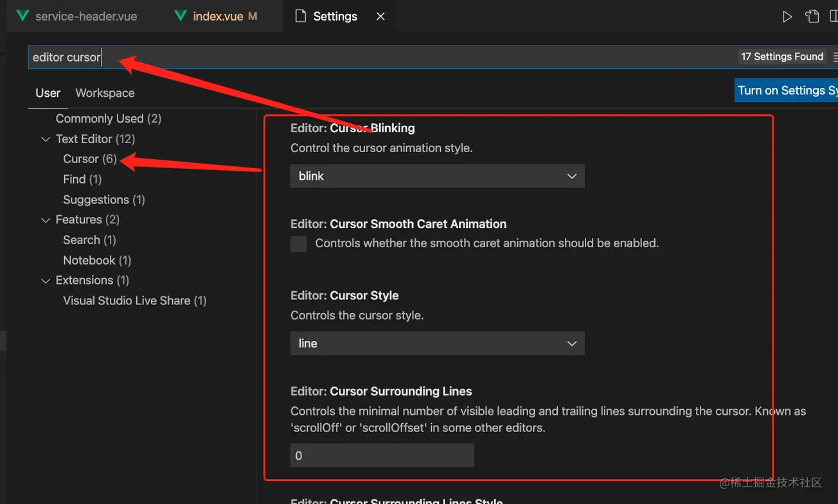Click the filter icon in settings search bar

pos(834,57)
